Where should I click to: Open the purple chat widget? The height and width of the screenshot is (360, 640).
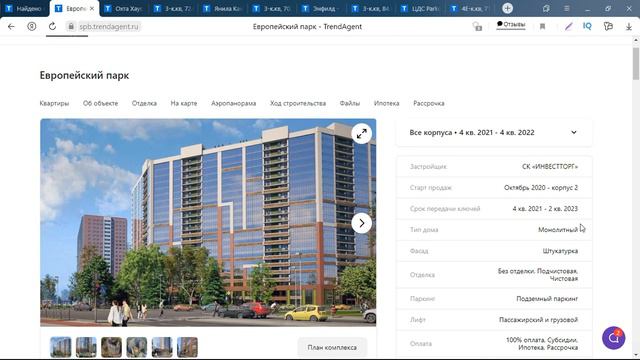tap(613, 338)
